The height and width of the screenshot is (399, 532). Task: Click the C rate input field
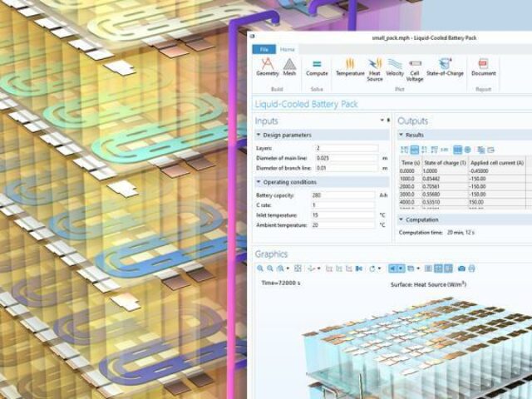[343, 205]
